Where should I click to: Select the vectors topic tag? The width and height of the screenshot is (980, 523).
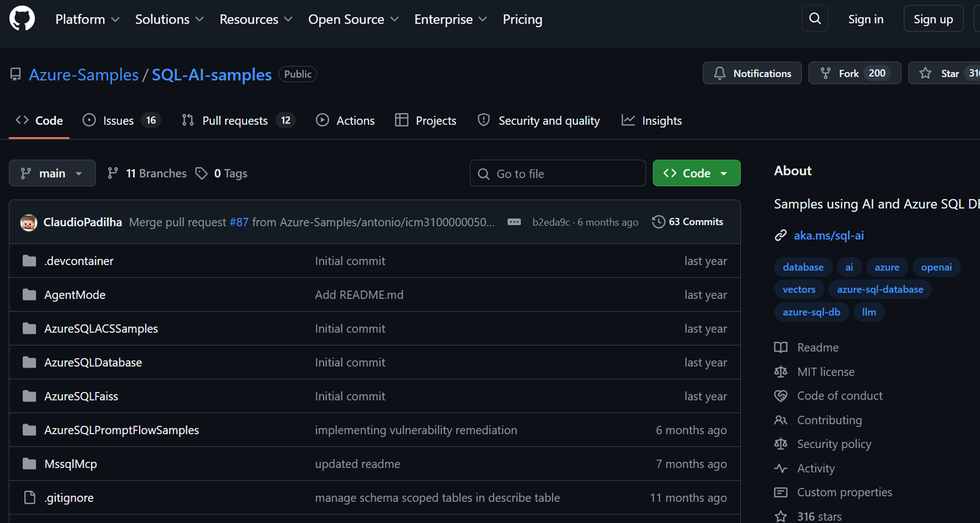[x=799, y=289]
